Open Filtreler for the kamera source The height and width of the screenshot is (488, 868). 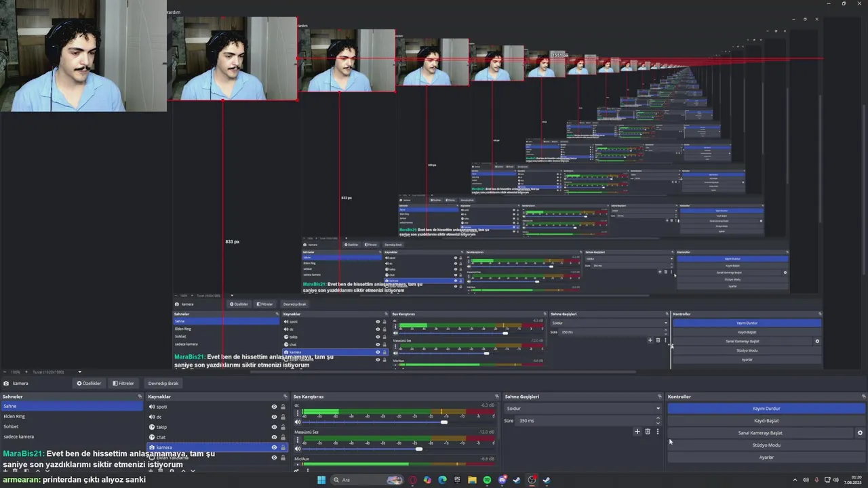[x=123, y=383]
